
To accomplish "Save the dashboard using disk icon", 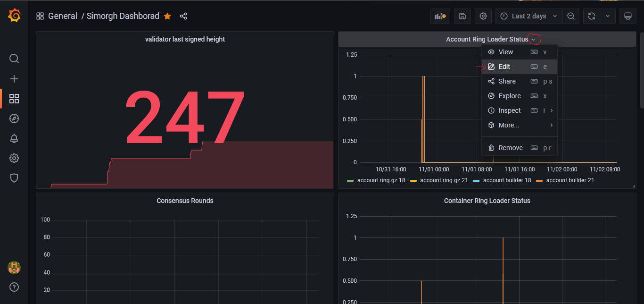I will (462, 16).
